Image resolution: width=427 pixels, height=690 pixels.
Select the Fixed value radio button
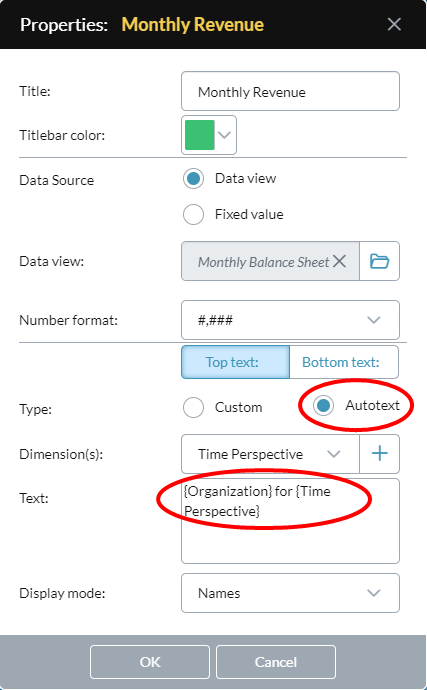[x=193, y=215]
